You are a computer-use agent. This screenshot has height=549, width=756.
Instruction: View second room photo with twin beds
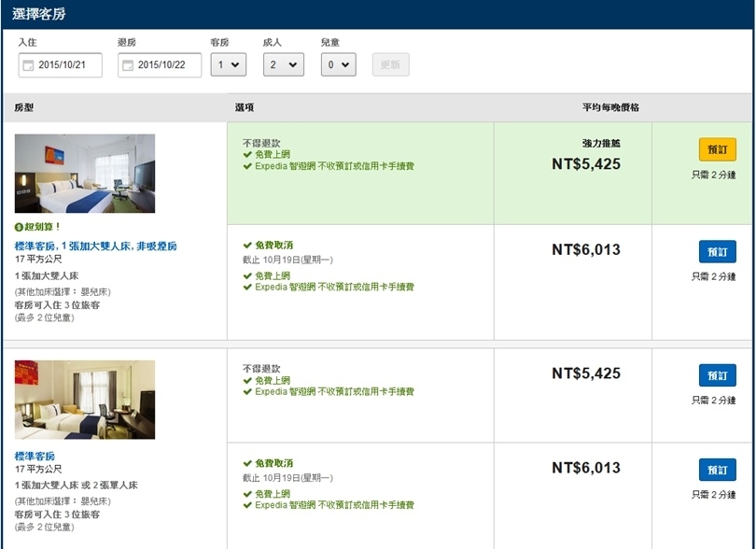click(85, 400)
